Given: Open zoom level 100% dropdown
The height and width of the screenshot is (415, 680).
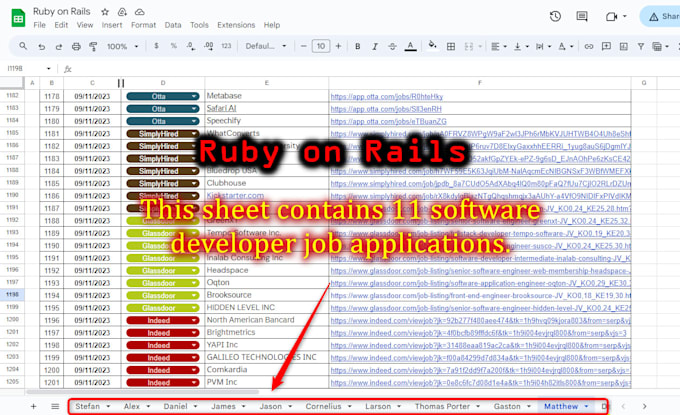Looking at the screenshot, I should (x=122, y=46).
